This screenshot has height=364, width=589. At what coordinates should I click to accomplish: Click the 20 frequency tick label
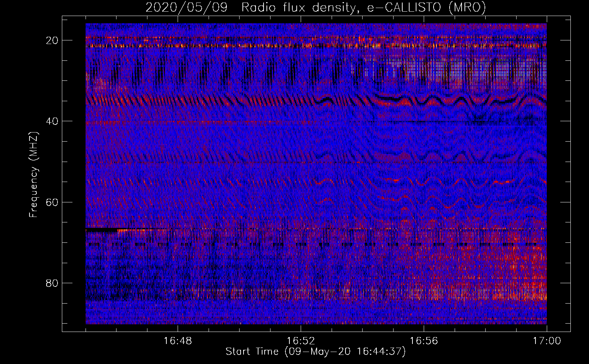[x=52, y=40]
